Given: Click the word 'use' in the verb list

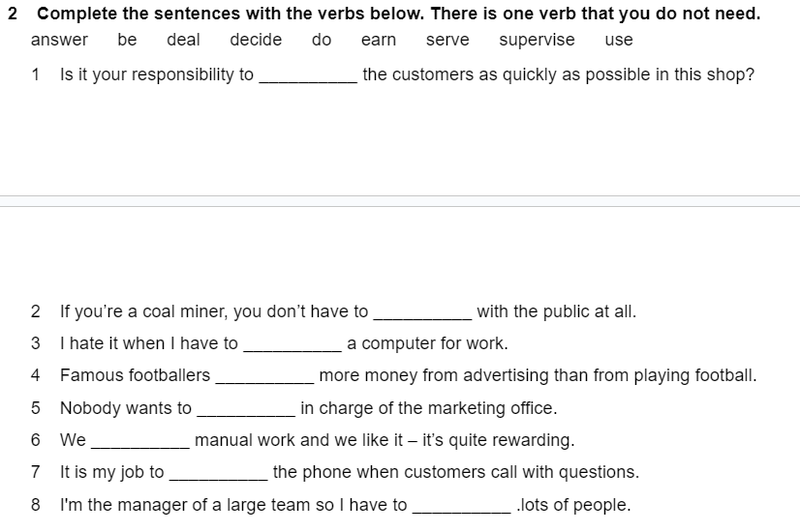Looking at the screenshot, I should 619,40.
